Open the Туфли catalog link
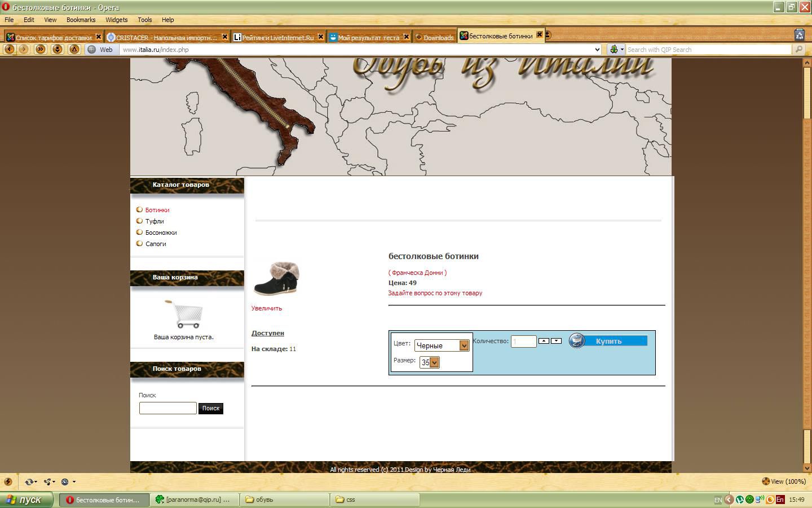 [x=155, y=221]
